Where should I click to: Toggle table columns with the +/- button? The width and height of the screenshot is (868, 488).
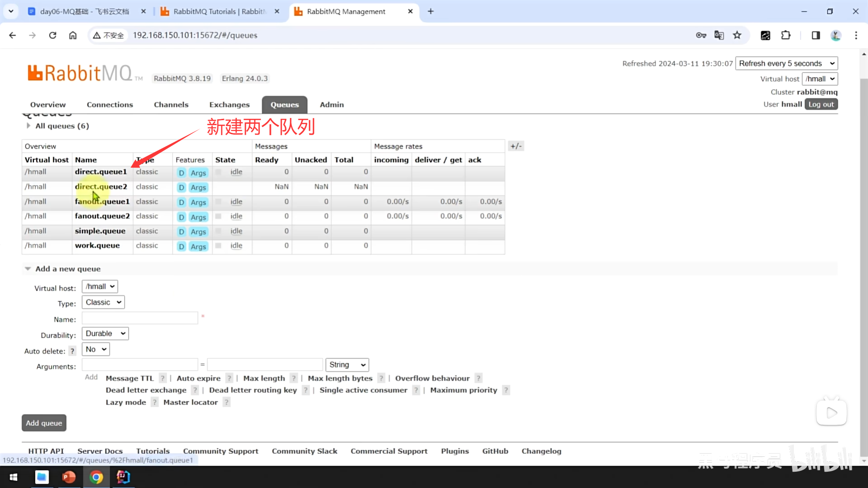[x=516, y=146]
